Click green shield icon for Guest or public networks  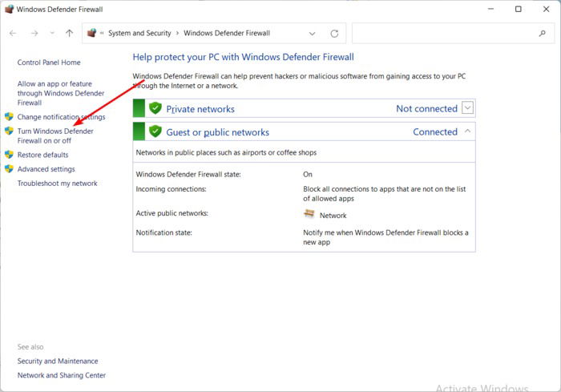click(x=155, y=131)
